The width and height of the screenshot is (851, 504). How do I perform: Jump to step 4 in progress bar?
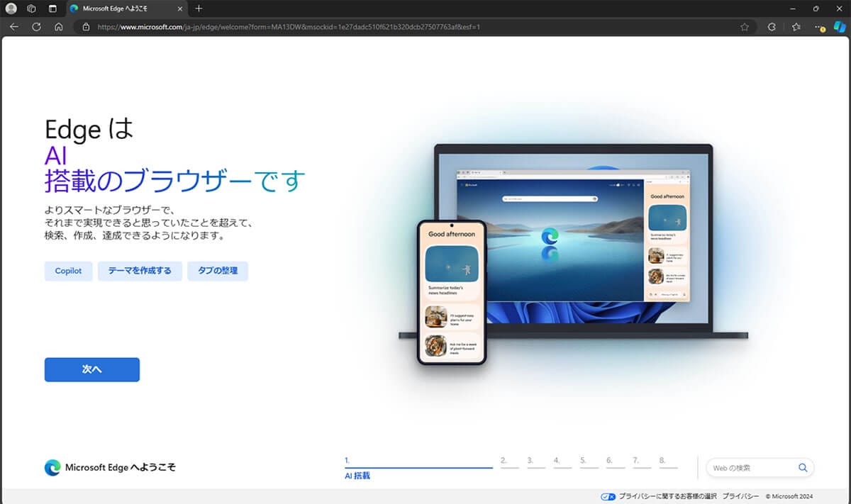562,462
